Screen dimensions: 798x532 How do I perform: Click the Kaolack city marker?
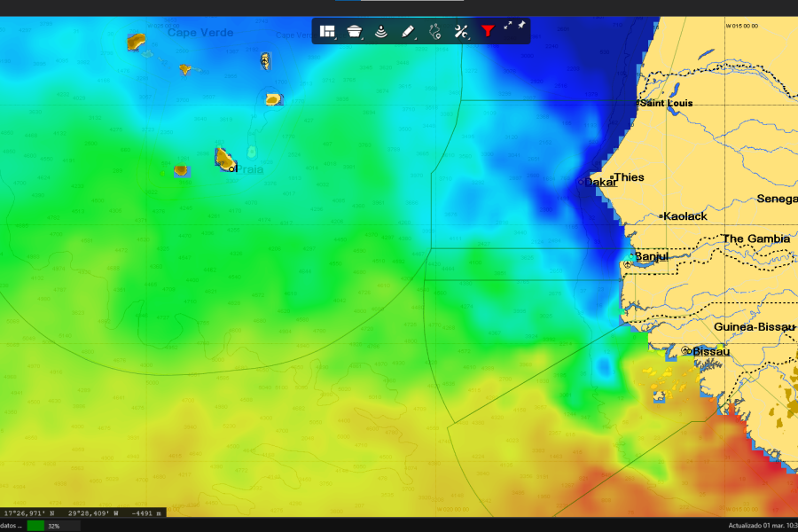(661, 216)
